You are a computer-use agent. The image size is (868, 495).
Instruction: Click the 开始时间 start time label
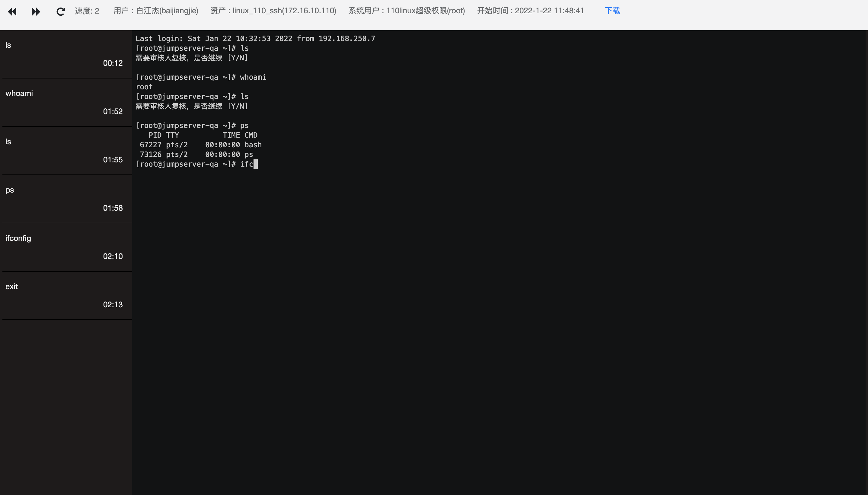tap(530, 11)
